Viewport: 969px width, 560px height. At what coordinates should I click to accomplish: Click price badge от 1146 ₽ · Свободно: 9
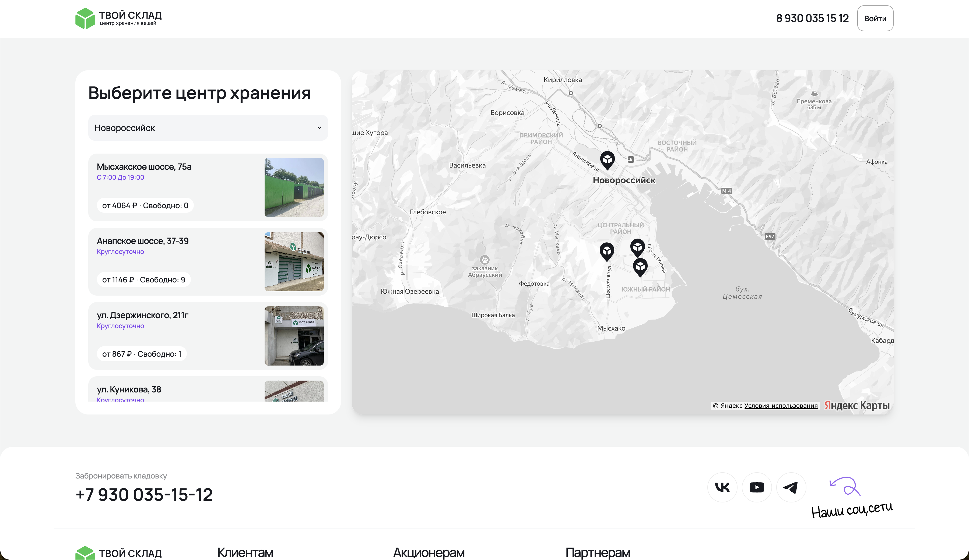[143, 279]
